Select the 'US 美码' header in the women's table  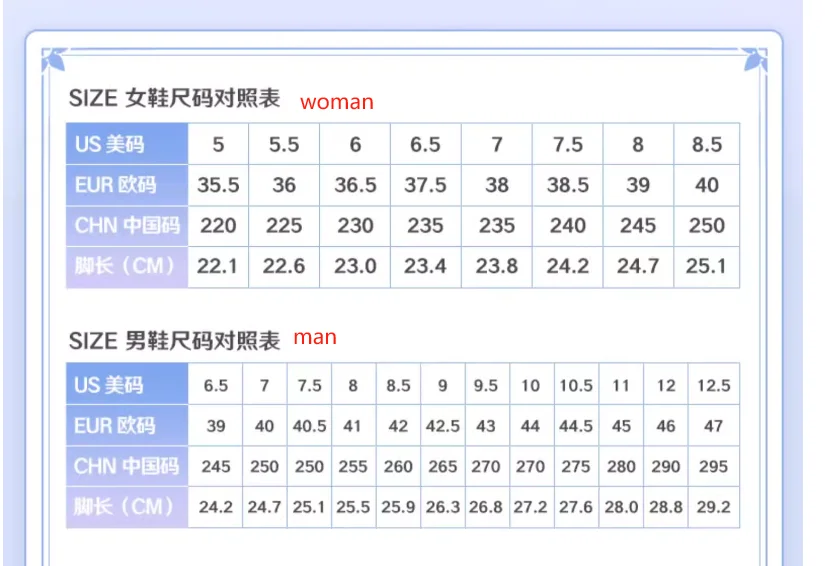tap(127, 144)
